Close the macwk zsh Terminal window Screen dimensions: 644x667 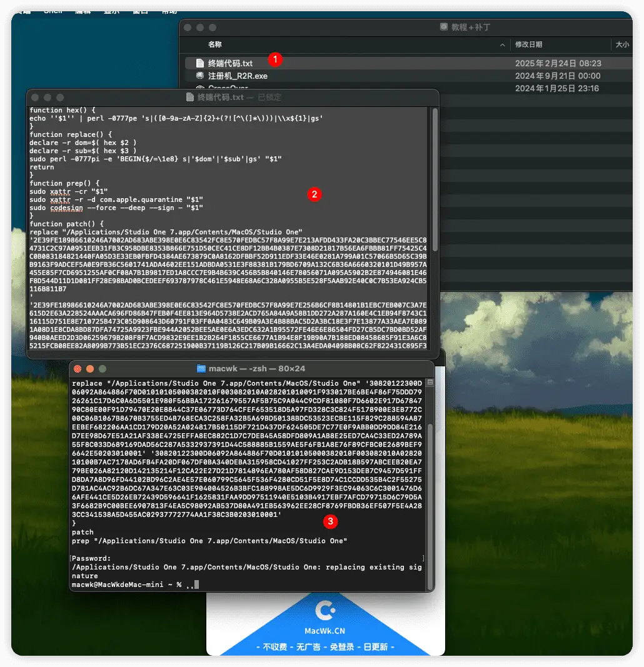tap(78, 369)
